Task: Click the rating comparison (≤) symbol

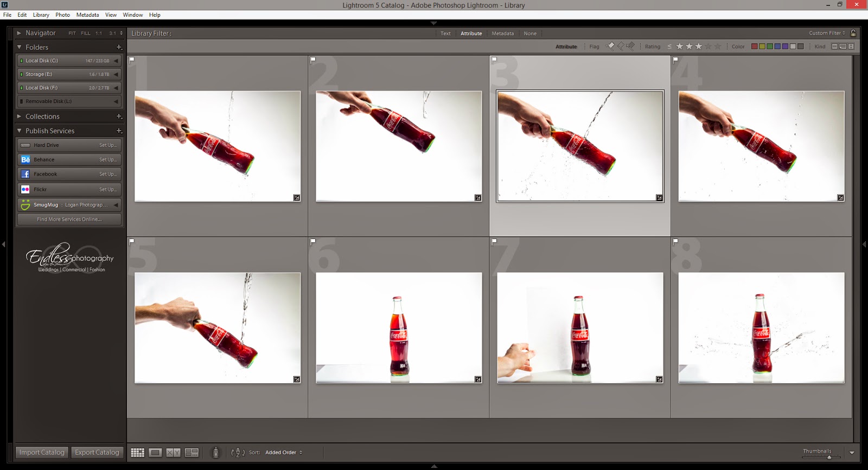Action: click(x=669, y=47)
